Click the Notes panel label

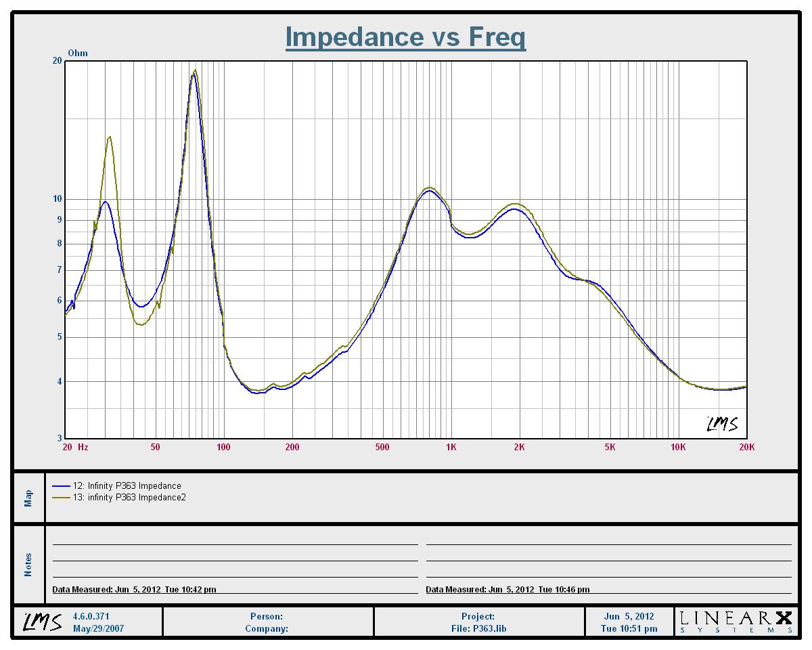28,565
